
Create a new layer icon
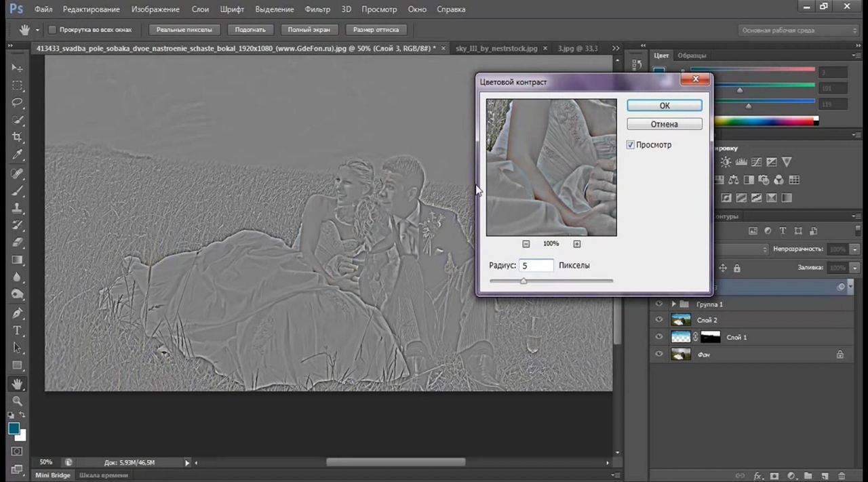[825, 477]
